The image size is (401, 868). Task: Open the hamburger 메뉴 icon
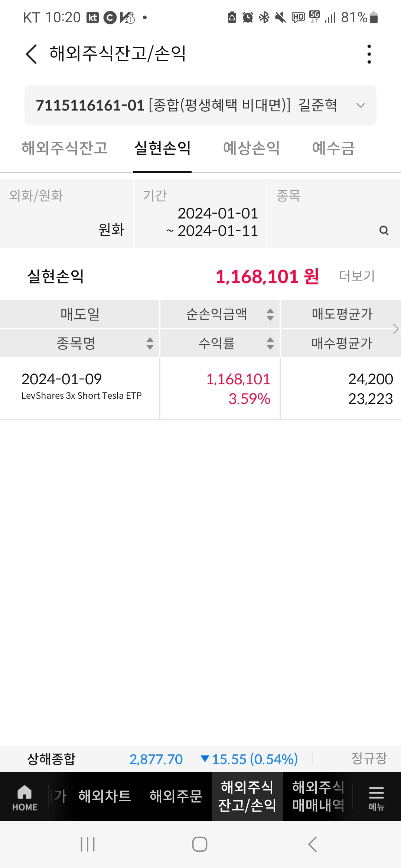coord(376,798)
